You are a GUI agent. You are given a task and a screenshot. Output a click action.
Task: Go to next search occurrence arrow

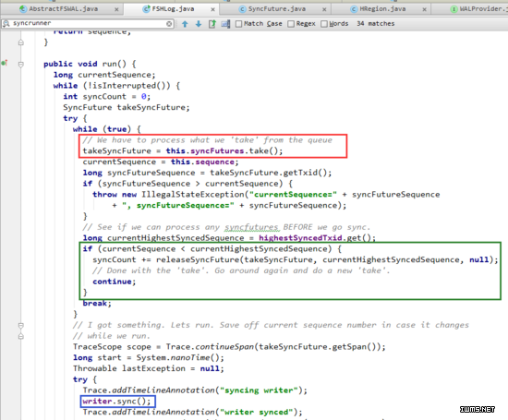coord(199,24)
